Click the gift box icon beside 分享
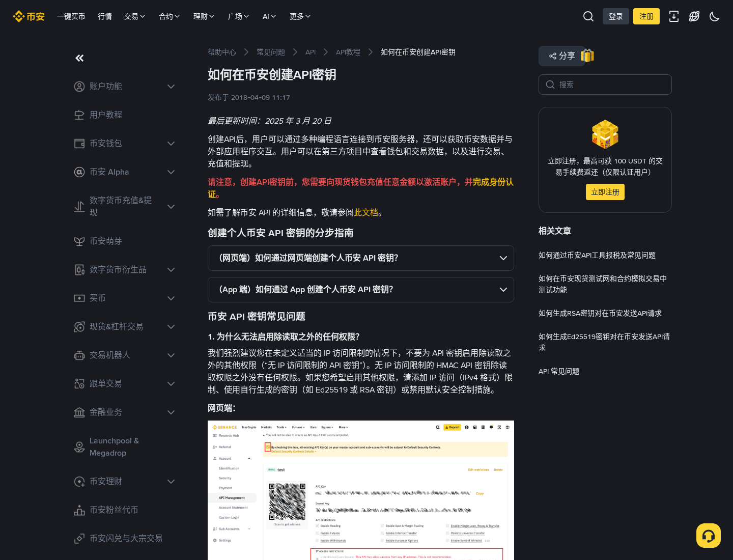The width and height of the screenshot is (733, 560). 587,55
